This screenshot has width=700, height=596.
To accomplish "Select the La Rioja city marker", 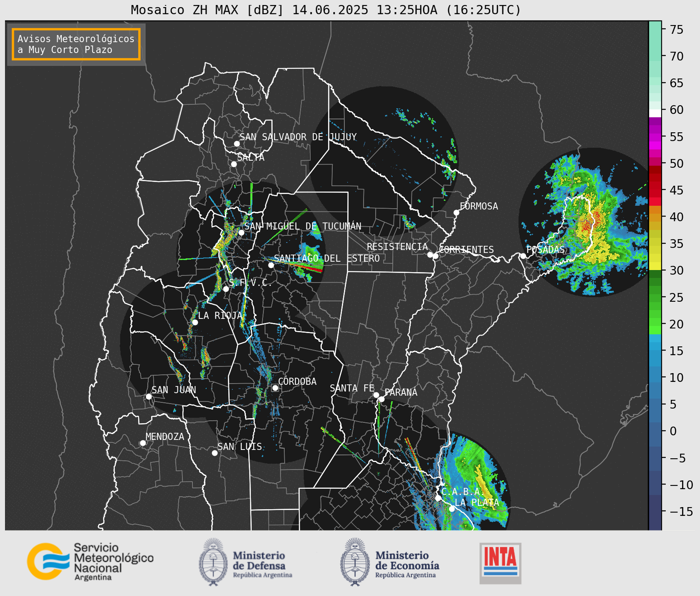I will [x=195, y=322].
